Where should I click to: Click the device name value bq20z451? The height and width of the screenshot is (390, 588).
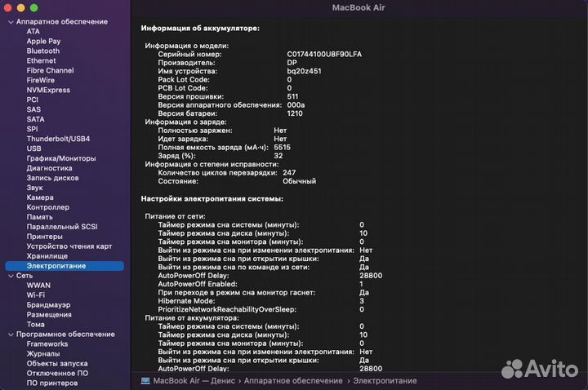pos(304,71)
